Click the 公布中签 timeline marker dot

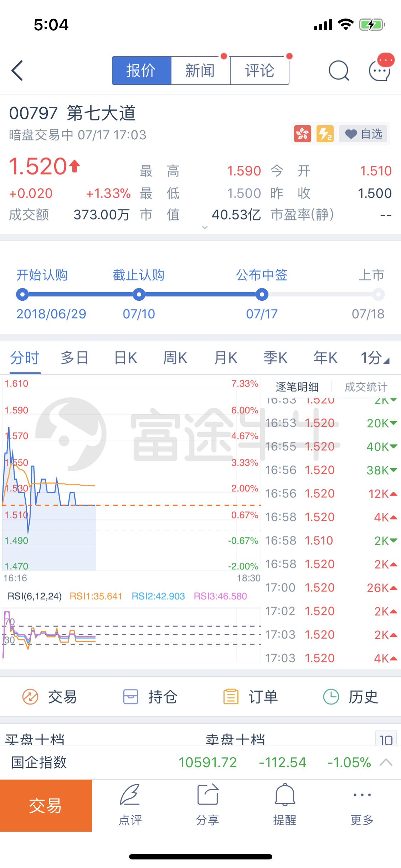point(262,294)
